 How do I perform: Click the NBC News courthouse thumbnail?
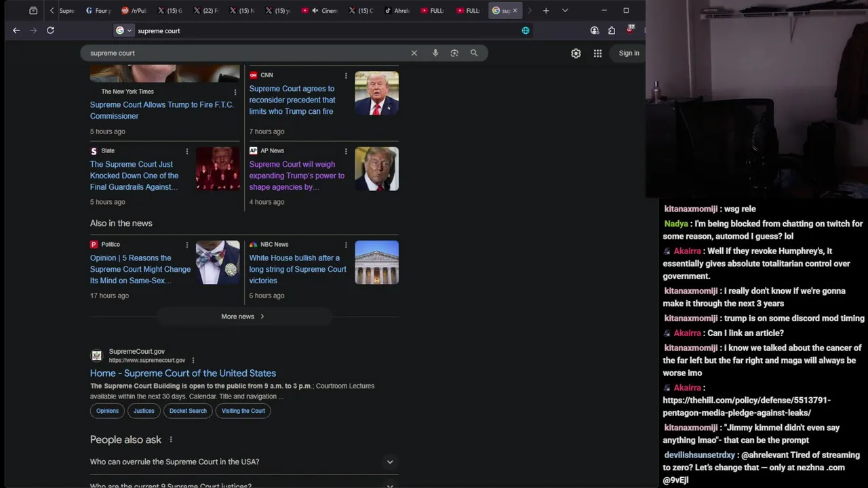[x=376, y=262]
